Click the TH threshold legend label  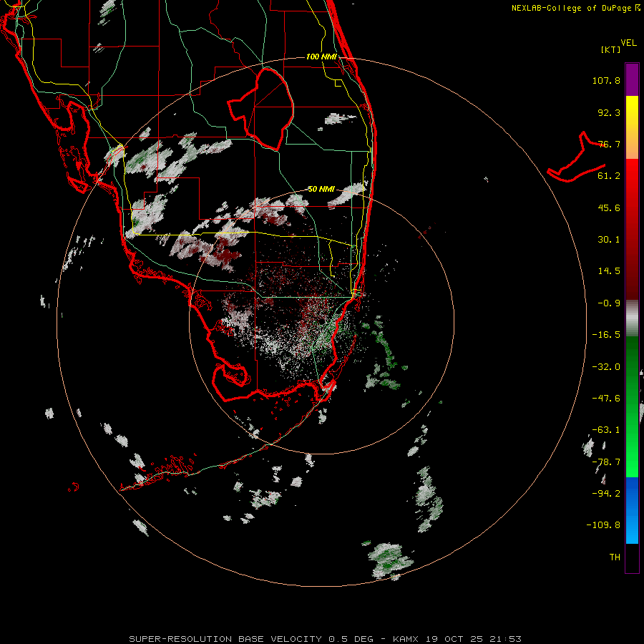(x=615, y=557)
